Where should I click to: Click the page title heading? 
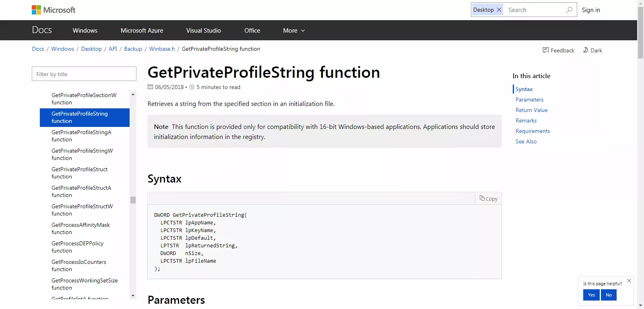264,73
